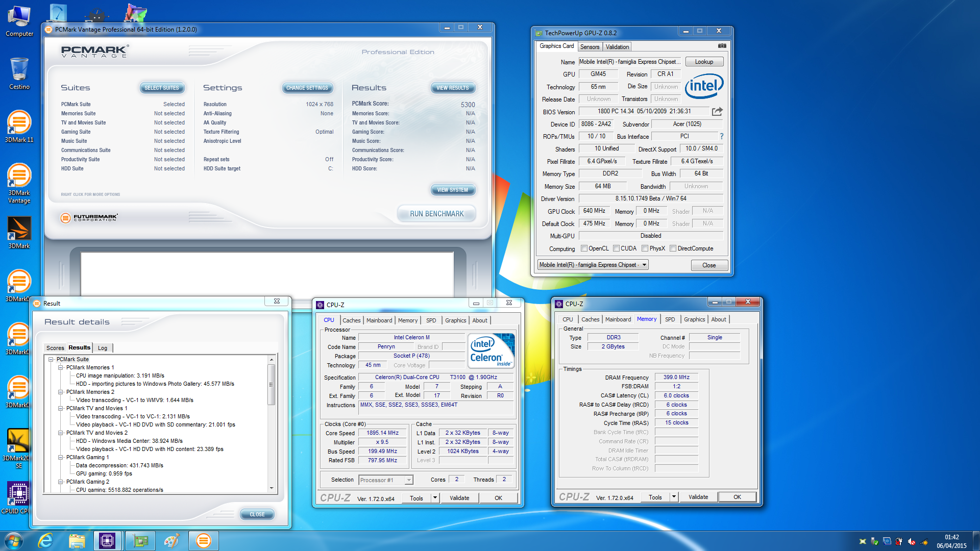The image size is (980, 551).
Task: Click the VIEW SYSTEM button
Action: point(453,190)
